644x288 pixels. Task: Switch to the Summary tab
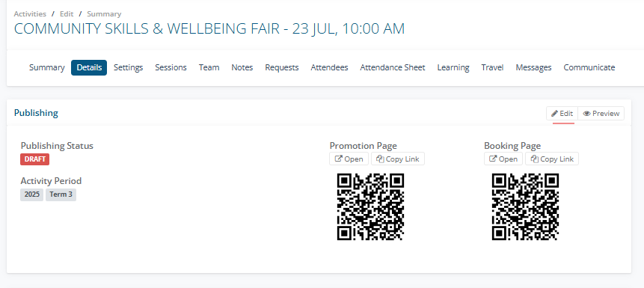pyautogui.click(x=47, y=67)
